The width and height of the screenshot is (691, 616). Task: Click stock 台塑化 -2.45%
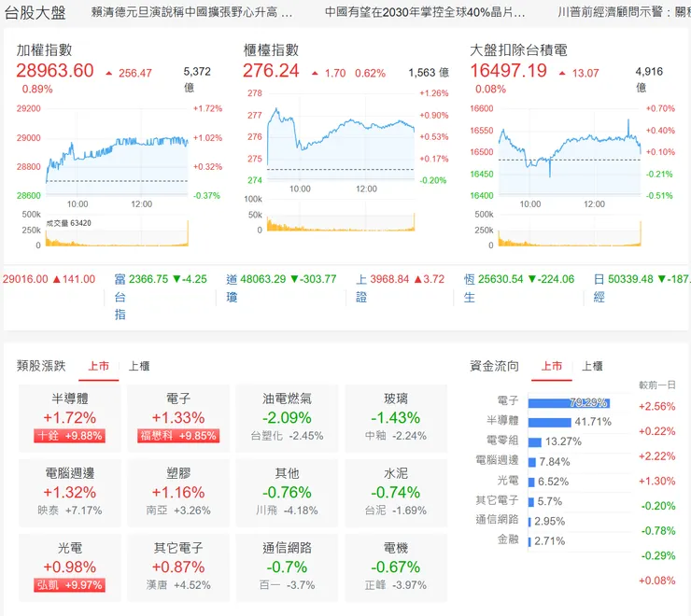[x=287, y=436]
